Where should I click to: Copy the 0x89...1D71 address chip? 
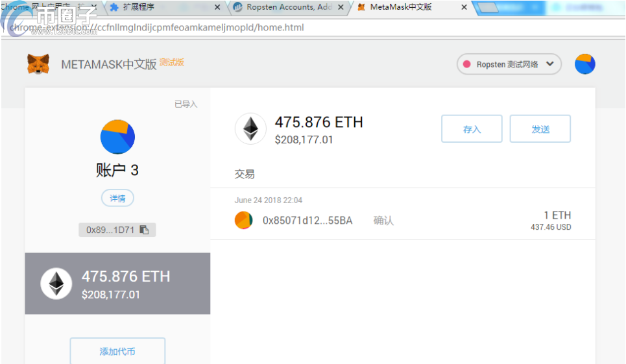(117, 230)
